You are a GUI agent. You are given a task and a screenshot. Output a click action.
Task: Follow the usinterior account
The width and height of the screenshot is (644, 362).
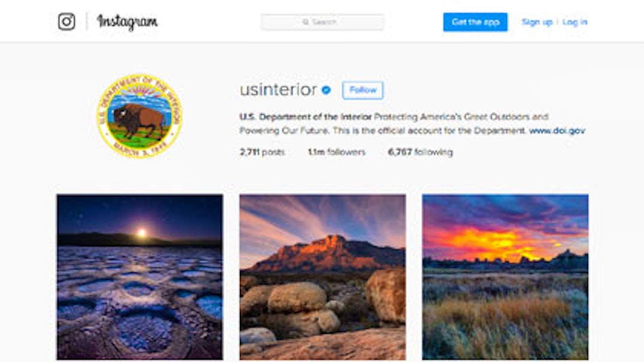[x=363, y=90]
